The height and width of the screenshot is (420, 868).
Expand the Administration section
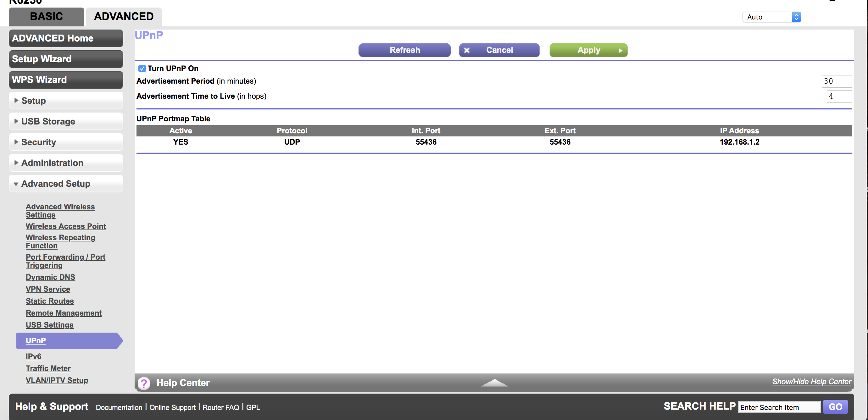66,163
